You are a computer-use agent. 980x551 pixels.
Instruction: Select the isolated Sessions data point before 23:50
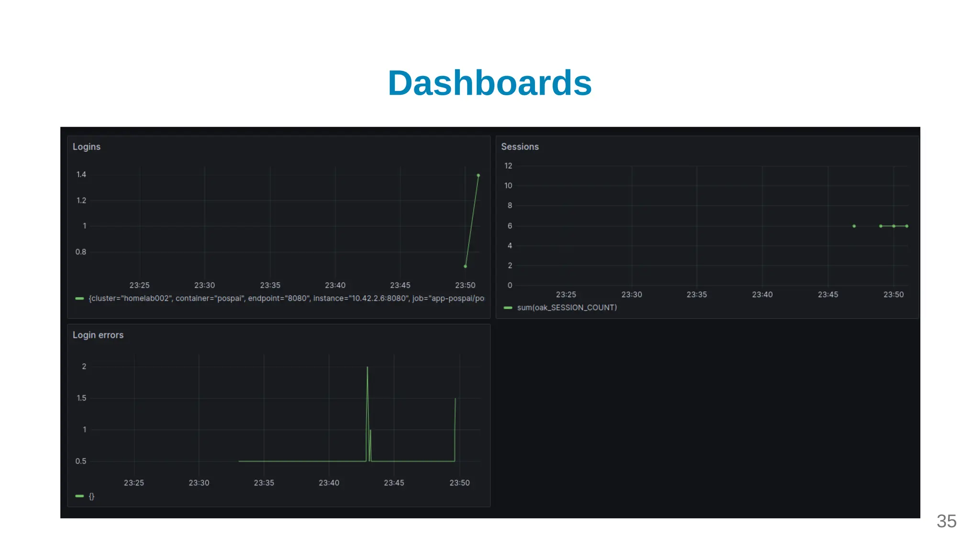tap(854, 226)
